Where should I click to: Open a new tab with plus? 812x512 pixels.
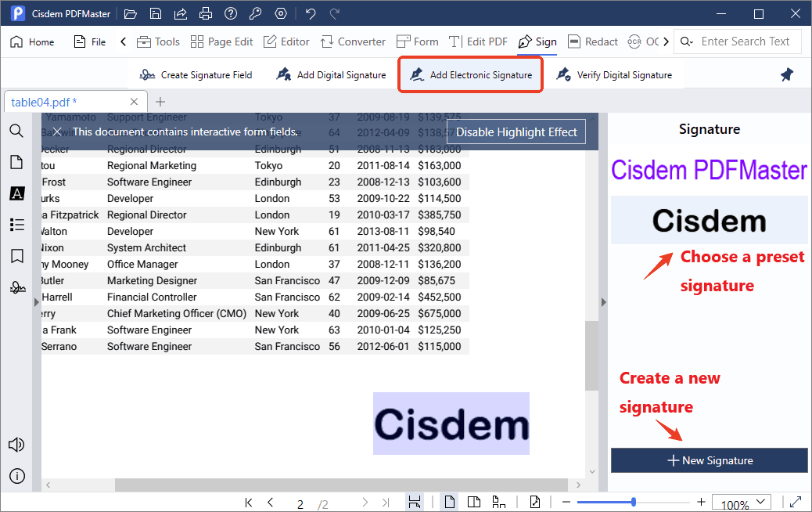[160, 102]
